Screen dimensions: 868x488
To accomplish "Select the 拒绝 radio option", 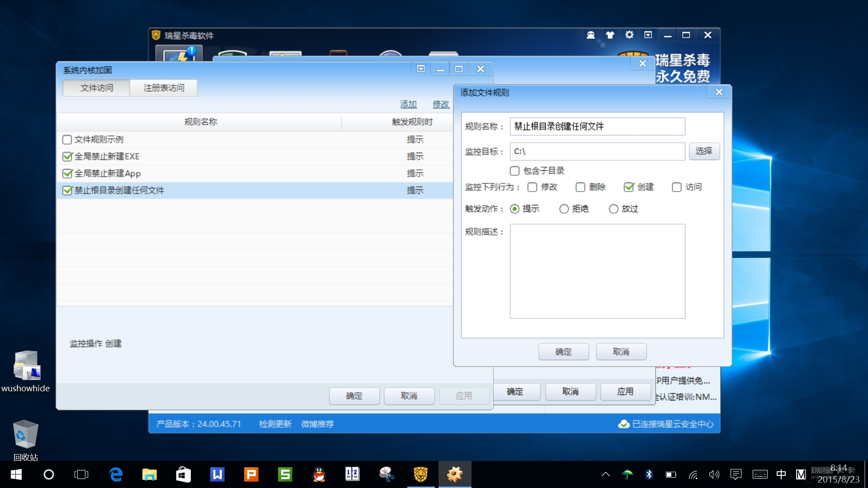I will coord(564,209).
